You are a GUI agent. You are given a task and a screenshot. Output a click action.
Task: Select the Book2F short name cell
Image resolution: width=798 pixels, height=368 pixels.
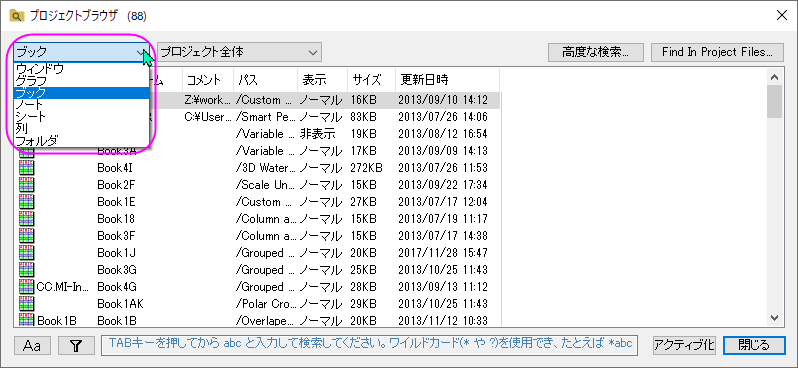(x=117, y=185)
